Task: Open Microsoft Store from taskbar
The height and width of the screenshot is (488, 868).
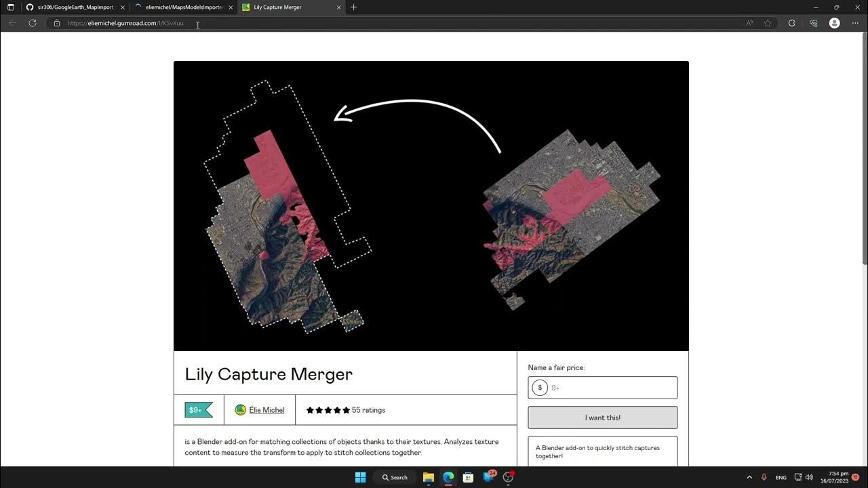Action: pyautogui.click(x=468, y=477)
